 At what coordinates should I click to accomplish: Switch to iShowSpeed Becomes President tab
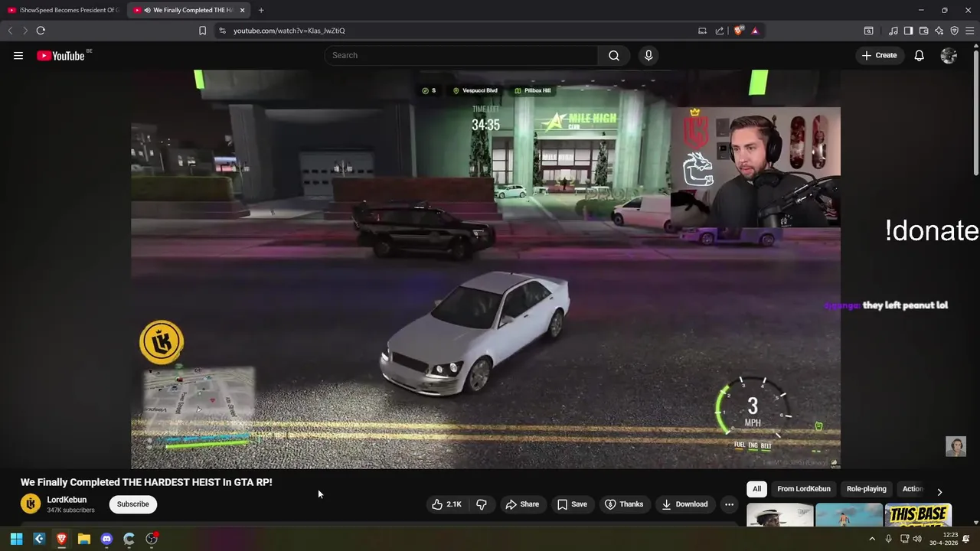tap(63, 10)
